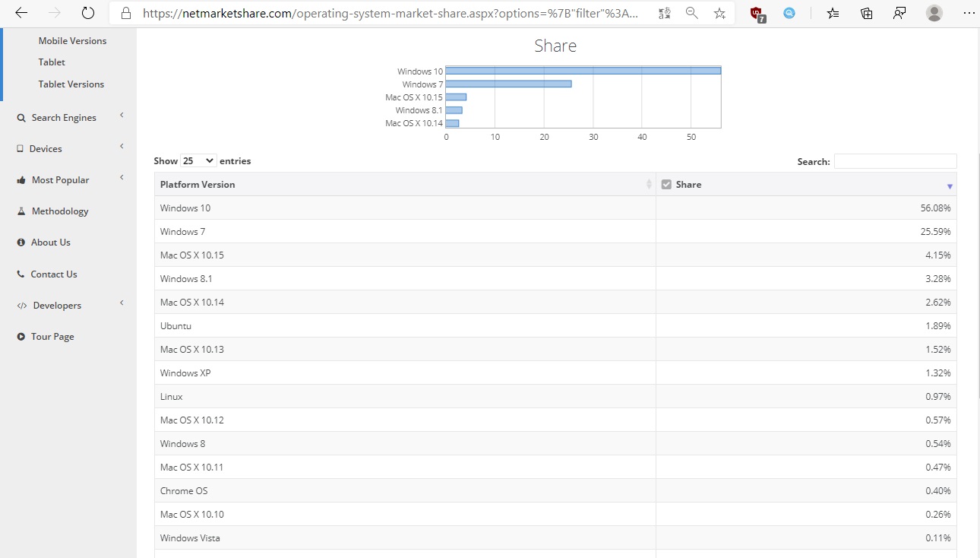Click the Mac OS X 10.15 chart bar
980x558 pixels.
(456, 97)
